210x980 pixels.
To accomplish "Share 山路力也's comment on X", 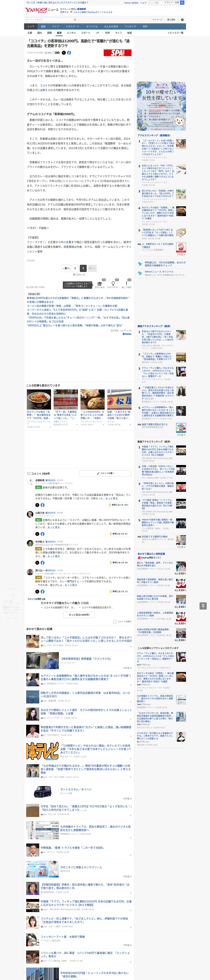I will (37, 534).
